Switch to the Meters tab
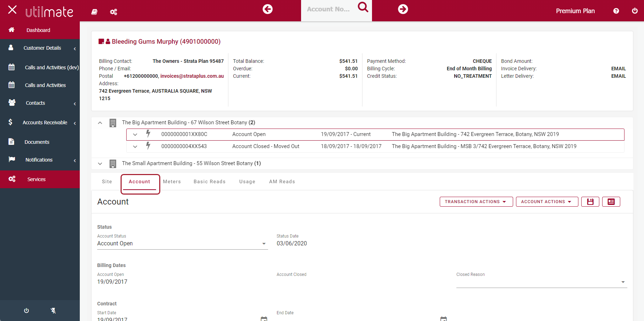644x321 pixels. point(172,181)
